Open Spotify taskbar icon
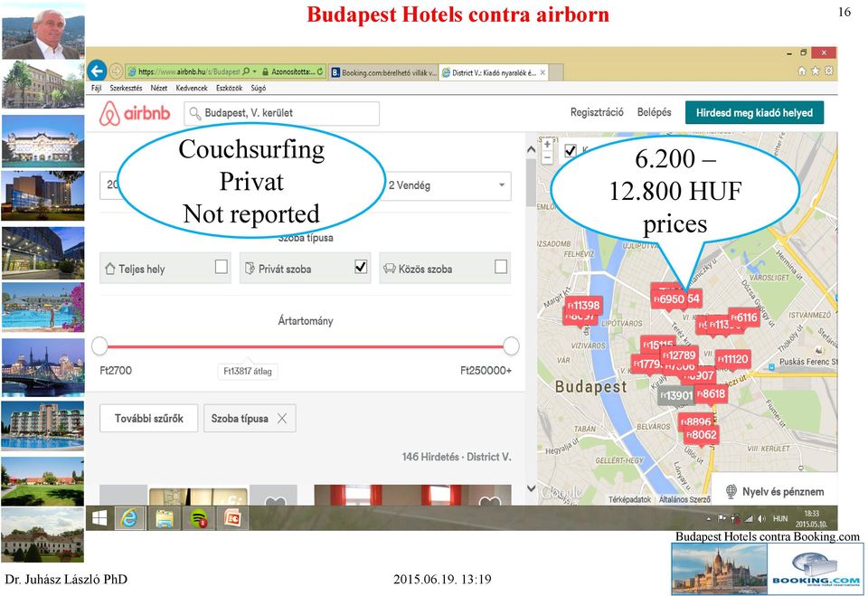 (x=199, y=518)
